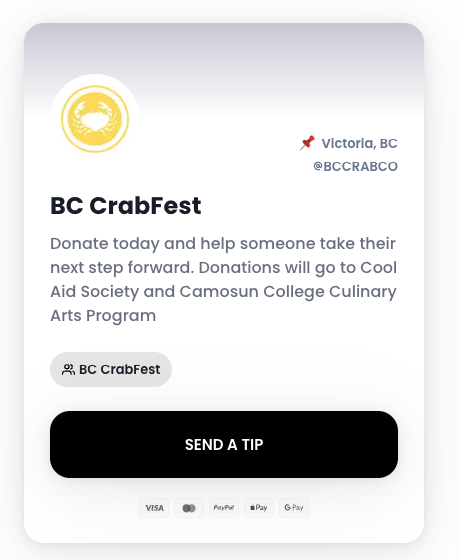Select the Visa payment icon
460x560 pixels.
(x=154, y=508)
